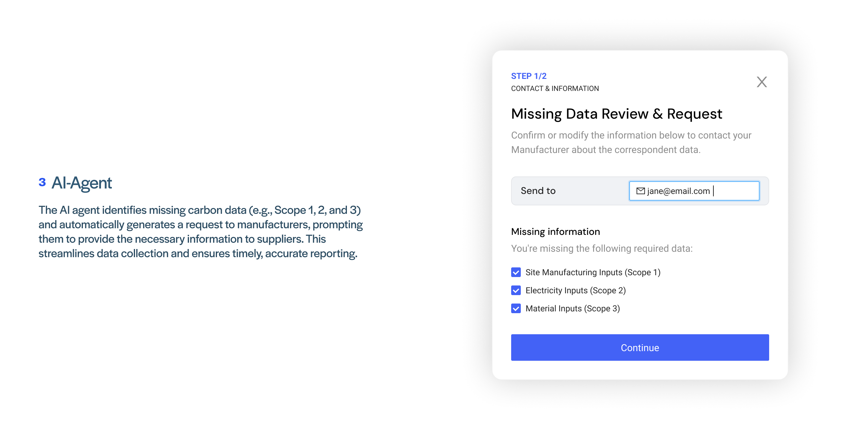Click the envelope icon in email field
Screen dimensions: 868x430
(640, 191)
